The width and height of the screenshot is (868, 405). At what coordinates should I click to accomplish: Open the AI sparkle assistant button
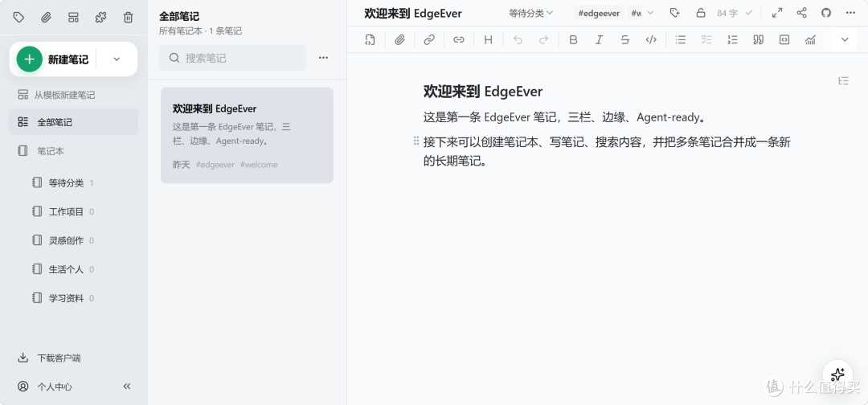tap(837, 374)
